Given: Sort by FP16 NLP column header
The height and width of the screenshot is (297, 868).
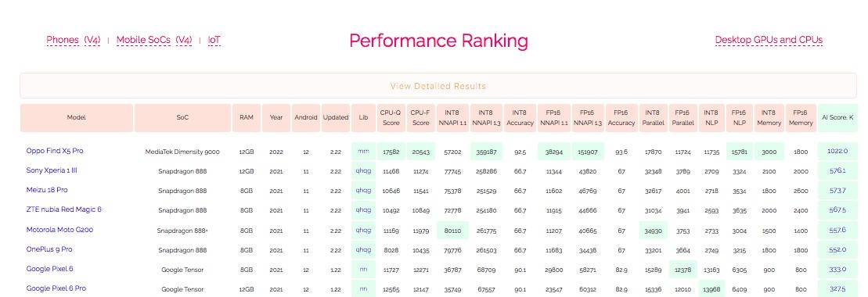Looking at the screenshot, I should (x=739, y=118).
